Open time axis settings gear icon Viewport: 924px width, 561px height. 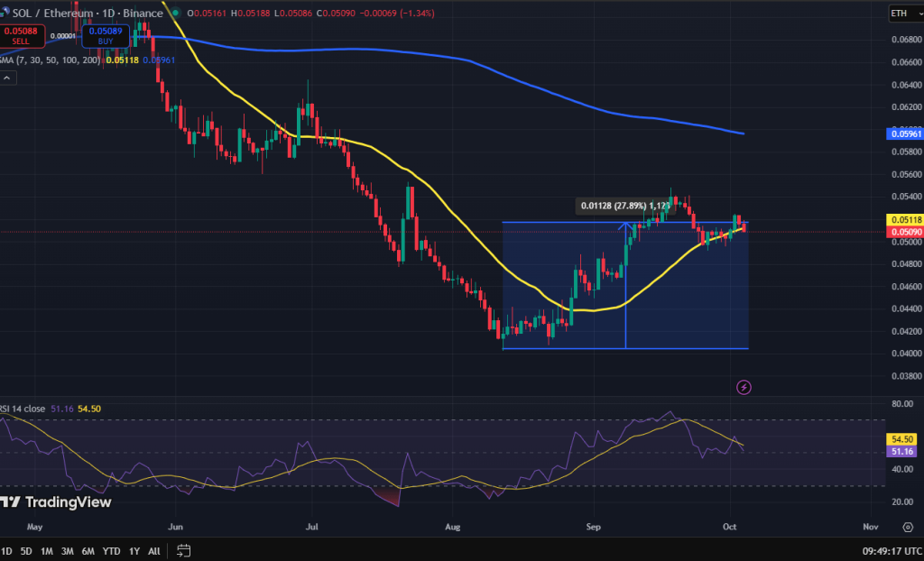[908, 527]
